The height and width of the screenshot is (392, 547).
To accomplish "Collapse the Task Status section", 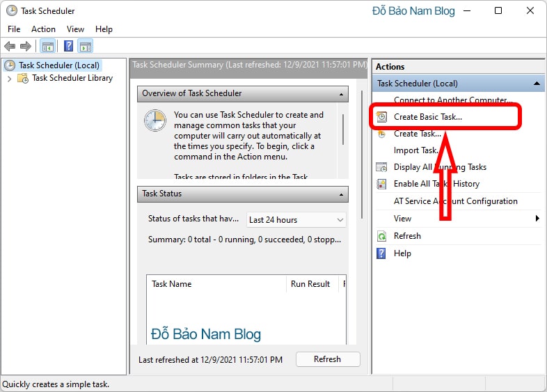I will click(341, 194).
